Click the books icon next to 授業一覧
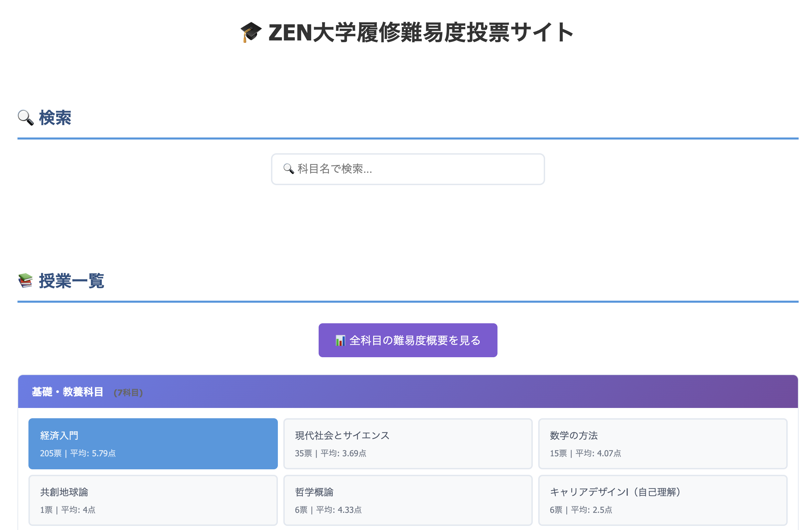Viewport: 812px width, 530px height. pyautogui.click(x=25, y=281)
